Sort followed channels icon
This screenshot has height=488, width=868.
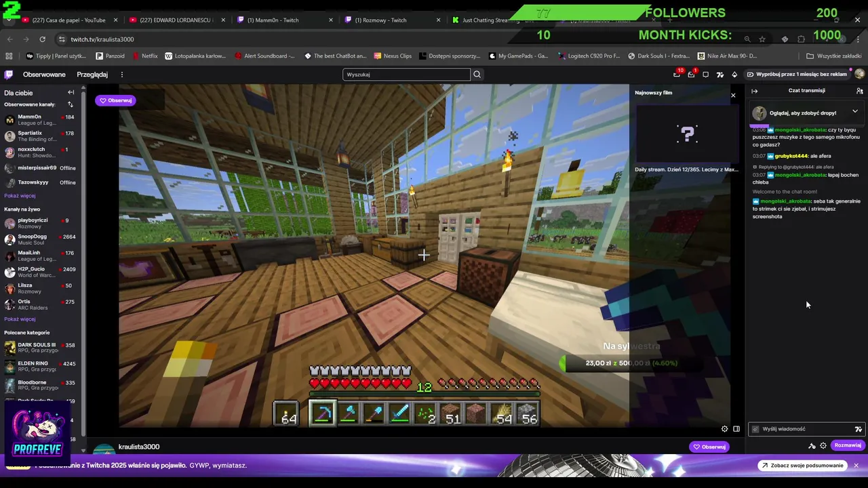point(70,104)
